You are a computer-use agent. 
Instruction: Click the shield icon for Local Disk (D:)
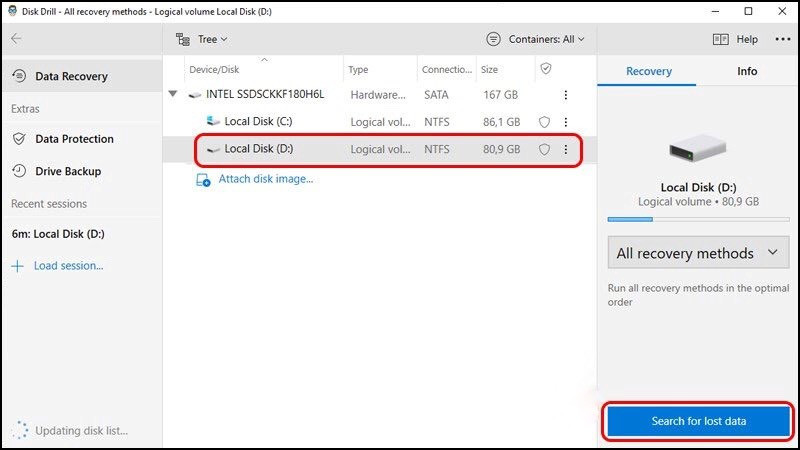tap(545, 149)
